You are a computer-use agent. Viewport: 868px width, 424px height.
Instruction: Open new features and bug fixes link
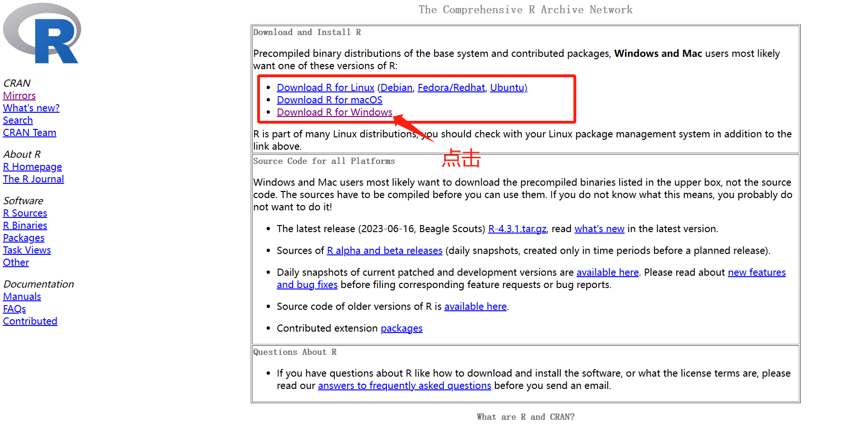pyautogui.click(x=757, y=272)
